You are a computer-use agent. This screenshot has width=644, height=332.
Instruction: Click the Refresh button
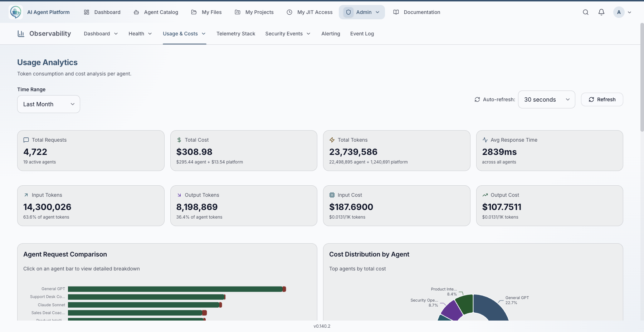click(602, 99)
